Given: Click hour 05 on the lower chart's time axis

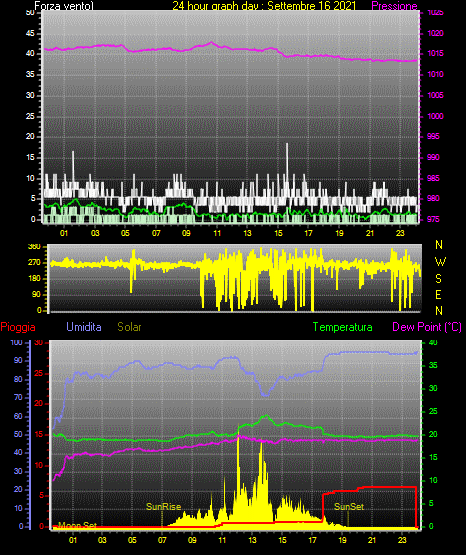Looking at the screenshot, I should click(132, 540).
